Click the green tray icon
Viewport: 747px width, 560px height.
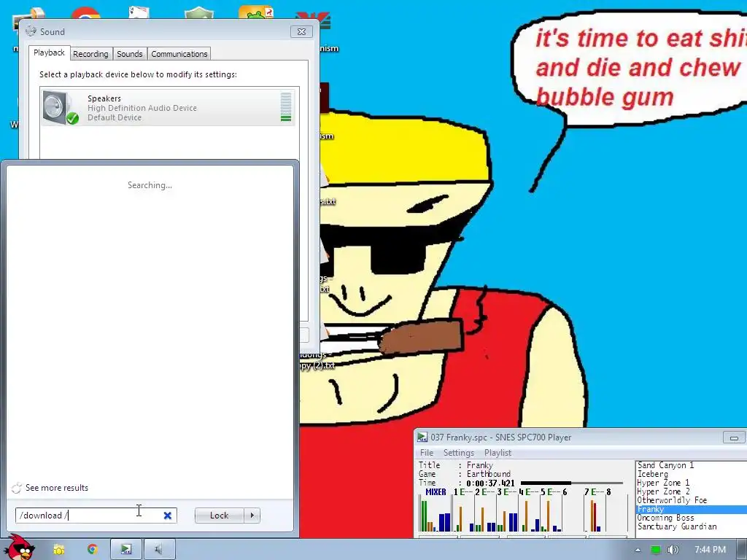coord(656,550)
